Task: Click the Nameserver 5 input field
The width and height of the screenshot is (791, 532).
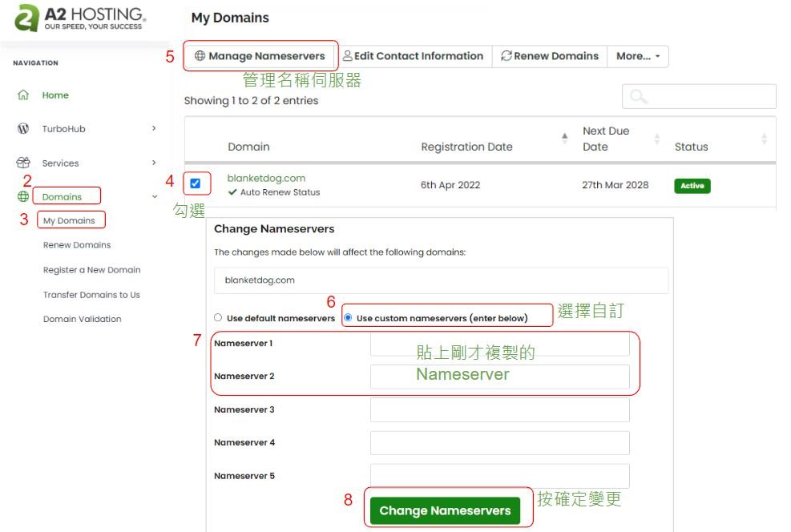Action: pyautogui.click(x=499, y=476)
